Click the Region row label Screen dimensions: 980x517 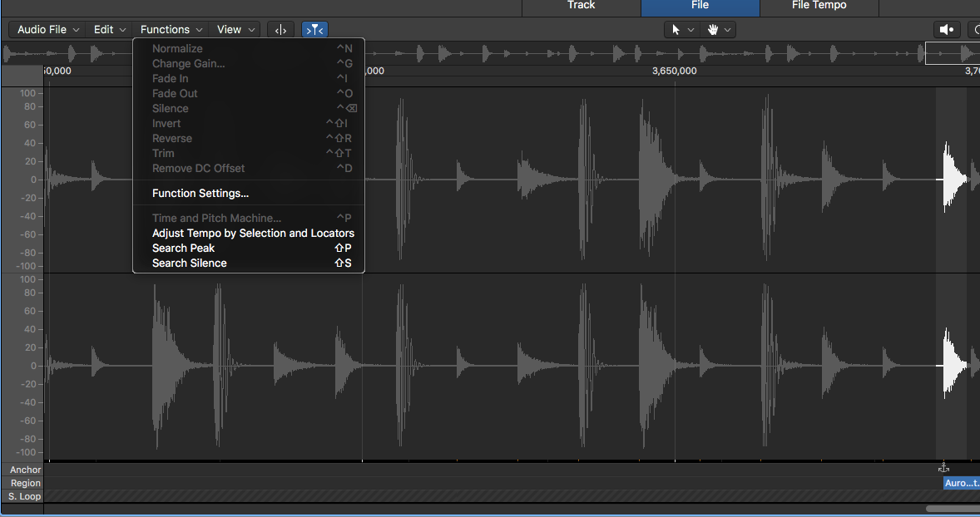click(x=25, y=483)
